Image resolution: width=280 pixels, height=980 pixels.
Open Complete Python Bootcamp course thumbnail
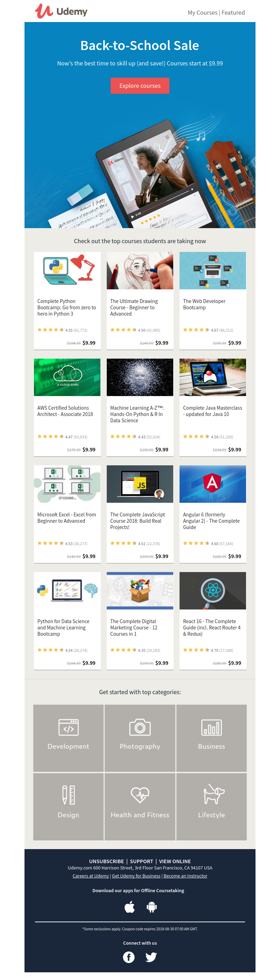point(67,270)
